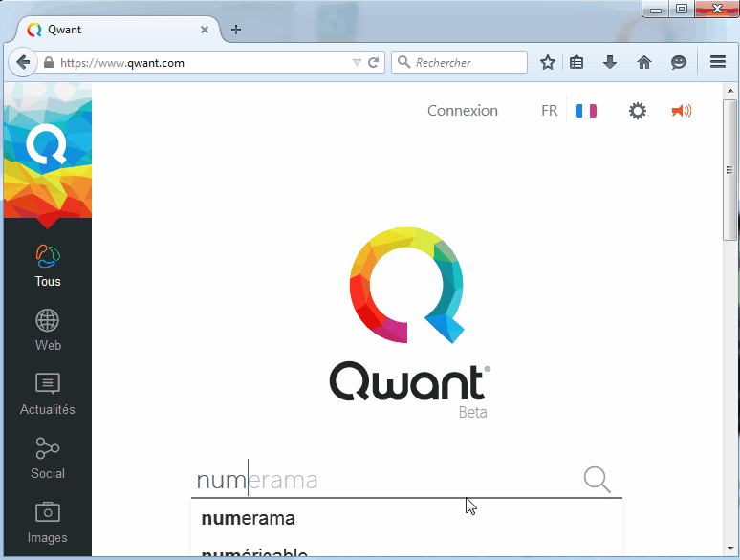Open the Firefox hamburger menu
Image resolution: width=740 pixels, height=560 pixels.
click(718, 63)
